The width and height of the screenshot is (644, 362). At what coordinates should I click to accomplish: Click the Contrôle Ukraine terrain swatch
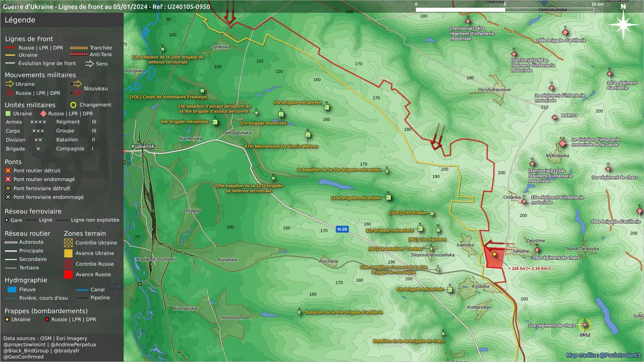pos(68,242)
